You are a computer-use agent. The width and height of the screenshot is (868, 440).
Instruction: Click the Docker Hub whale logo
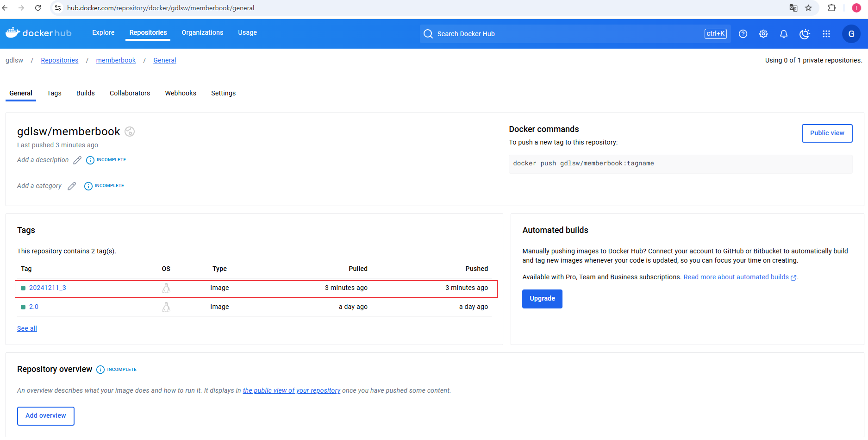tap(38, 33)
